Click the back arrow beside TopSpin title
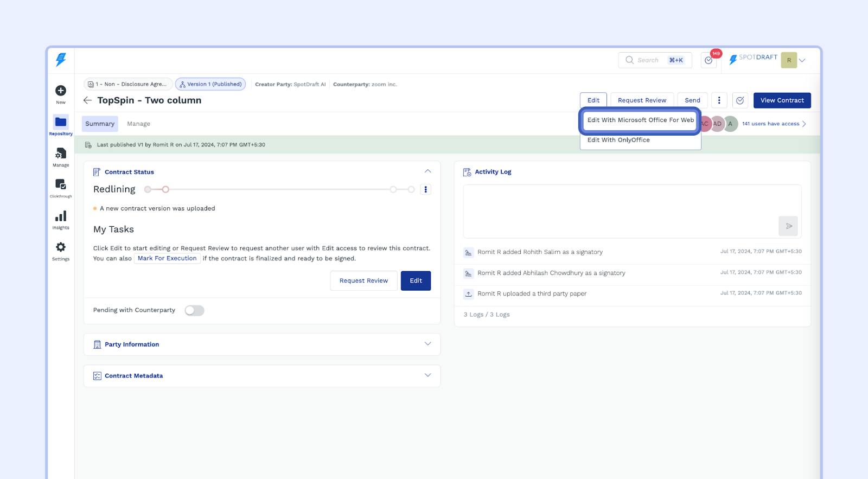The height and width of the screenshot is (479, 868). [87, 100]
